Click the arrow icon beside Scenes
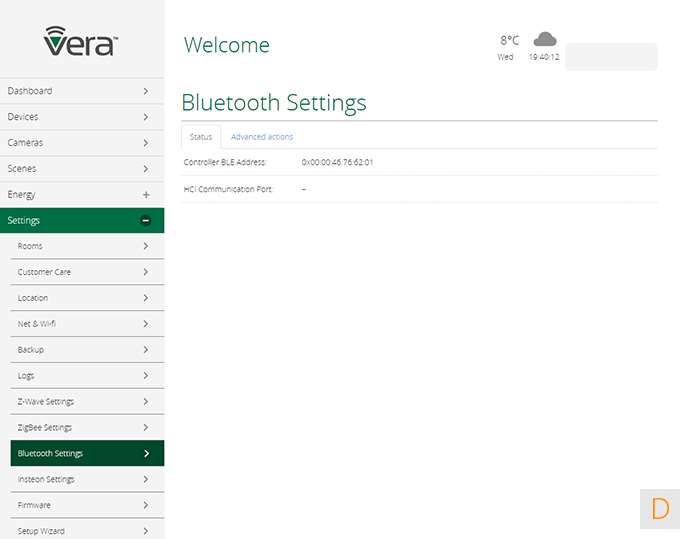This screenshot has height=539, width=690. [x=146, y=169]
